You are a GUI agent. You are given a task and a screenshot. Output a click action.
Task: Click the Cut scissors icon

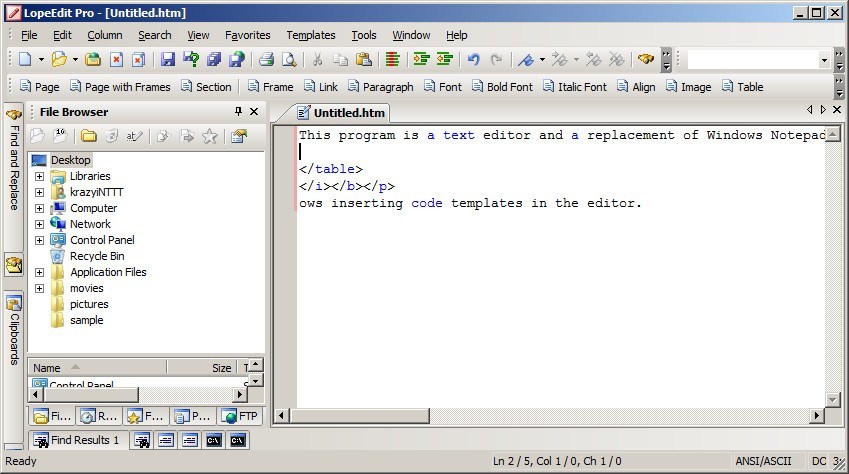pyautogui.click(x=317, y=59)
